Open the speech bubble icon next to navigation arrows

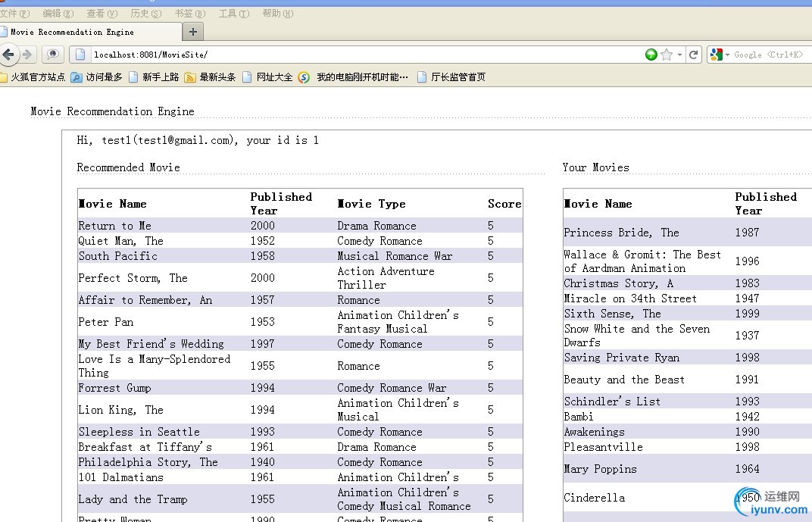point(52,54)
